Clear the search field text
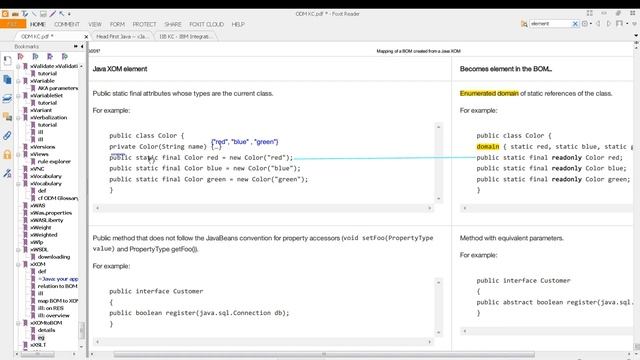Viewport: 640px width, 360px height. click(575, 24)
